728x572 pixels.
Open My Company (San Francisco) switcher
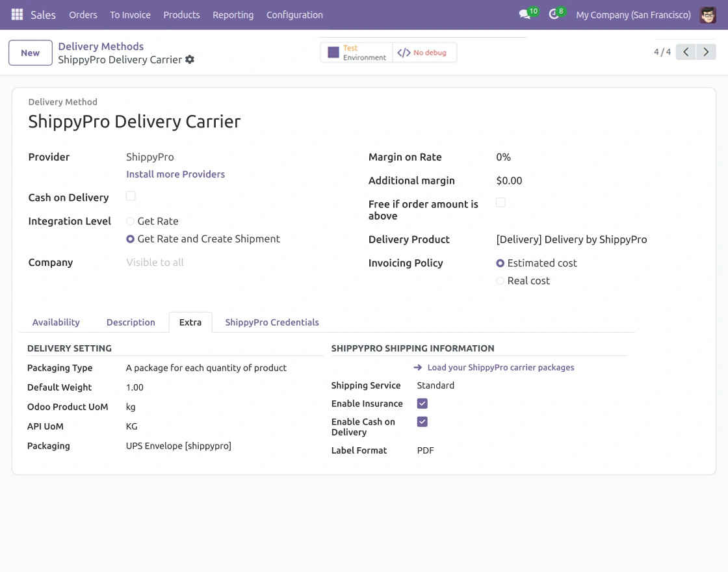pyautogui.click(x=633, y=15)
